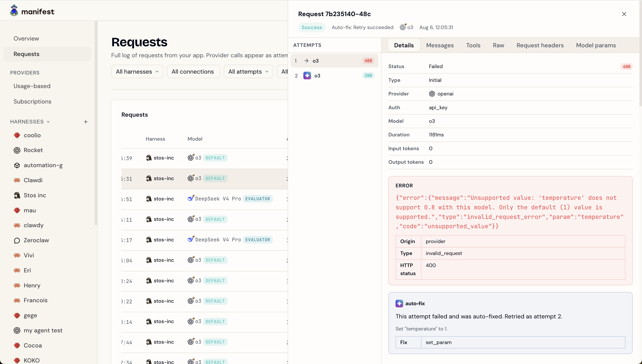Click the KOKO harness icon
This screenshot has width=642, height=364.
[17, 361]
